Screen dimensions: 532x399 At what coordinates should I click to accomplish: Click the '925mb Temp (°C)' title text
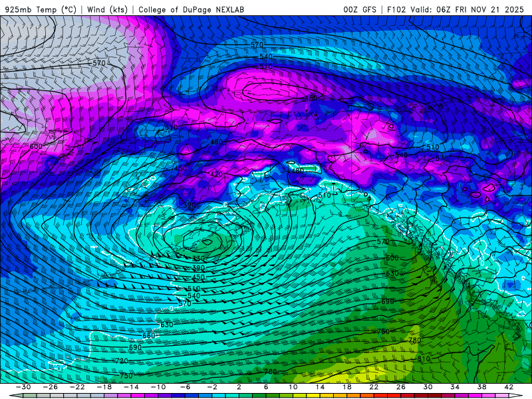pyautogui.click(x=41, y=9)
